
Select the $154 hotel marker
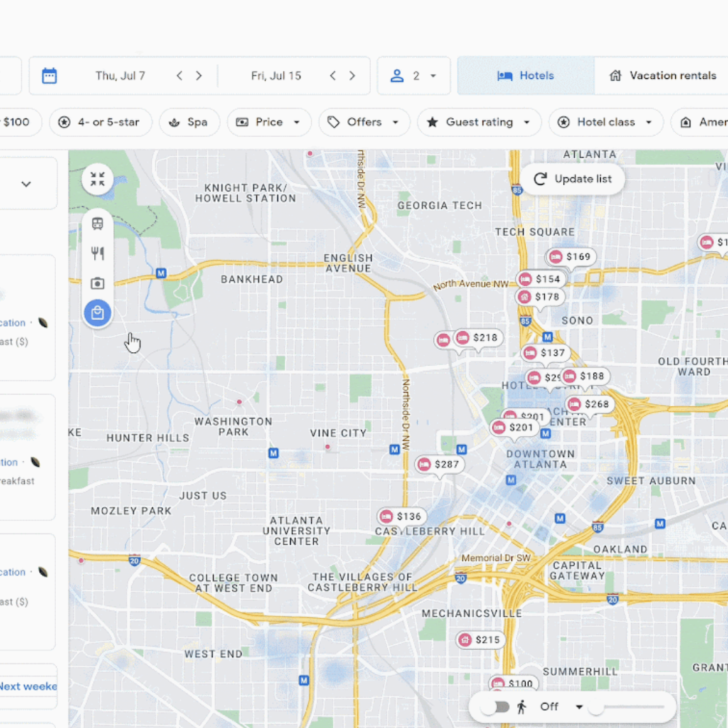[x=541, y=279]
